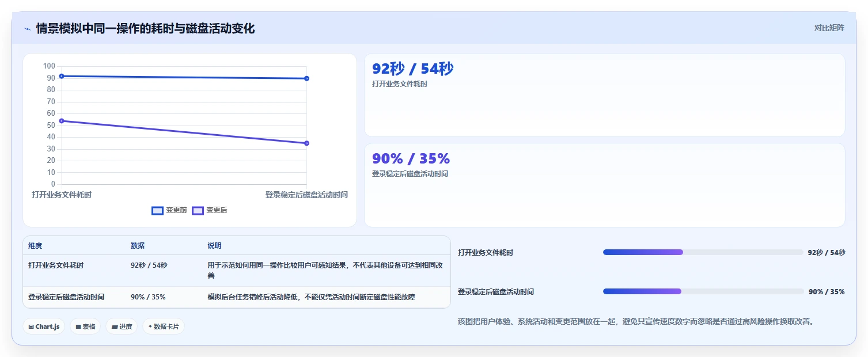The image size is (868, 357).
Task: Toggle the 变更前 legend item
Action: [169, 211]
